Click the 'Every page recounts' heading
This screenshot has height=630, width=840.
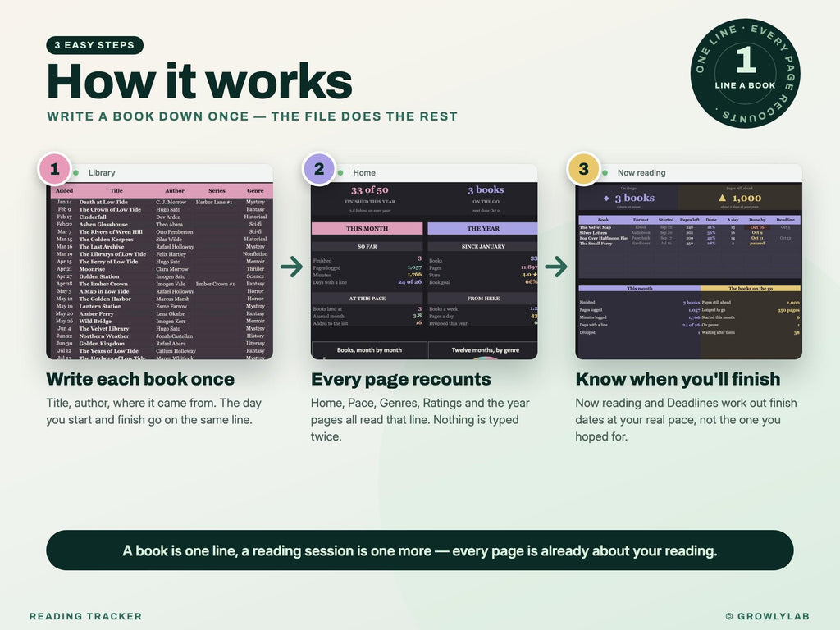click(x=400, y=379)
